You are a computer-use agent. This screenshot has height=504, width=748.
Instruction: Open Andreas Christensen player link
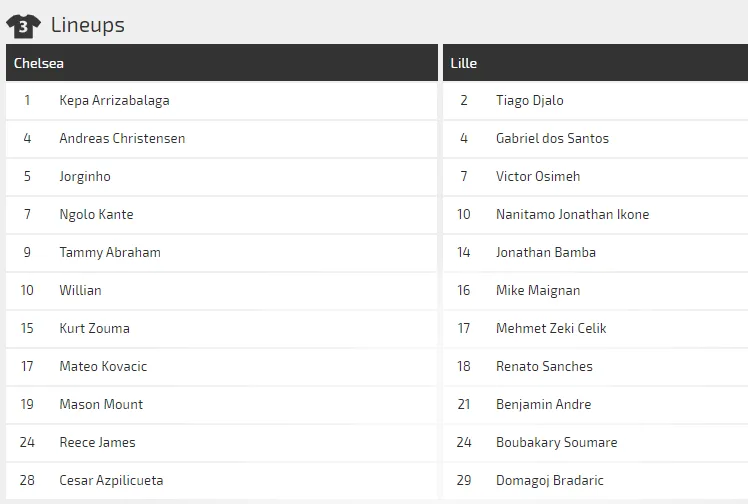coord(122,138)
